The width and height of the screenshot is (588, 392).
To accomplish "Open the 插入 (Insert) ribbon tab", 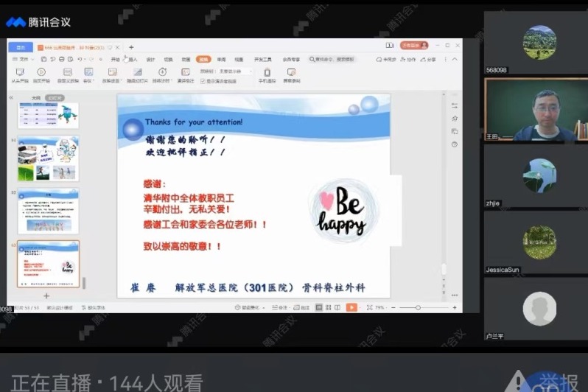I will coord(133,59).
